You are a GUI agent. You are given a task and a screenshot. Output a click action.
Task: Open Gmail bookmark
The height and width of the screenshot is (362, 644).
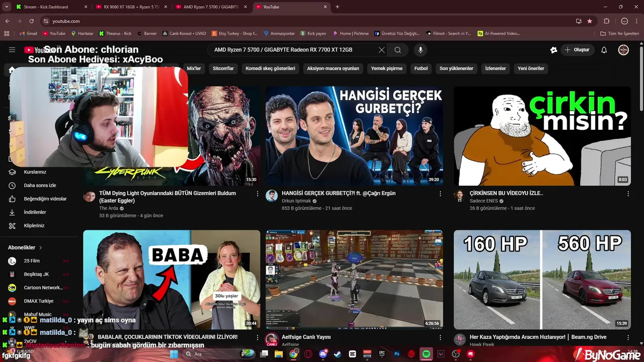click(x=28, y=34)
